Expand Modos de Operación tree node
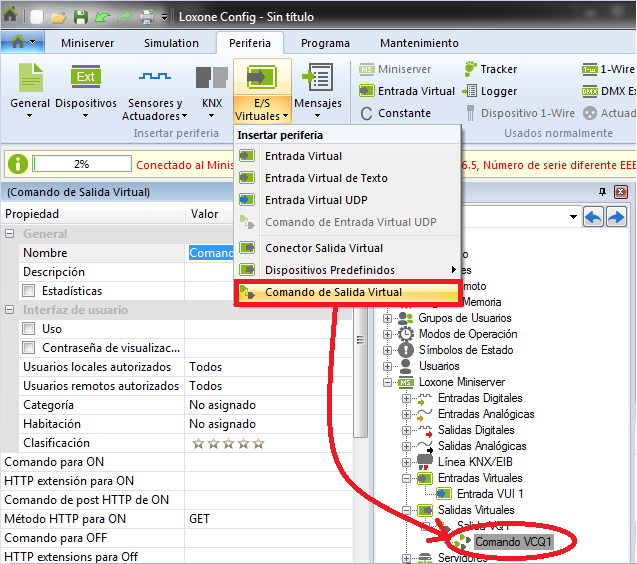The image size is (637, 564). [387, 334]
